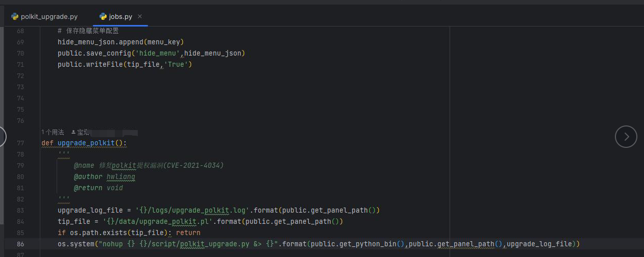Click the function name upgrade_polkit
Screen dimensions: 644x257
(86, 143)
